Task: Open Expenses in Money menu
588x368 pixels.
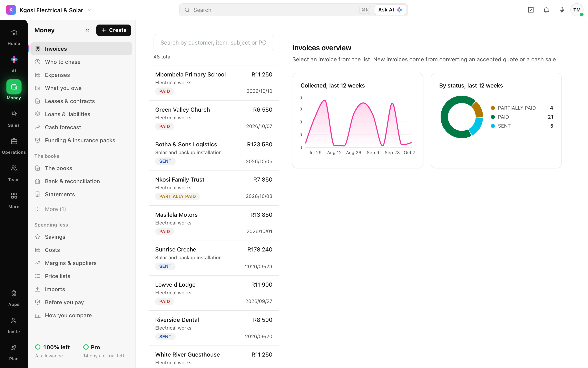Action: pyautogui.click(x=81, y=75)
